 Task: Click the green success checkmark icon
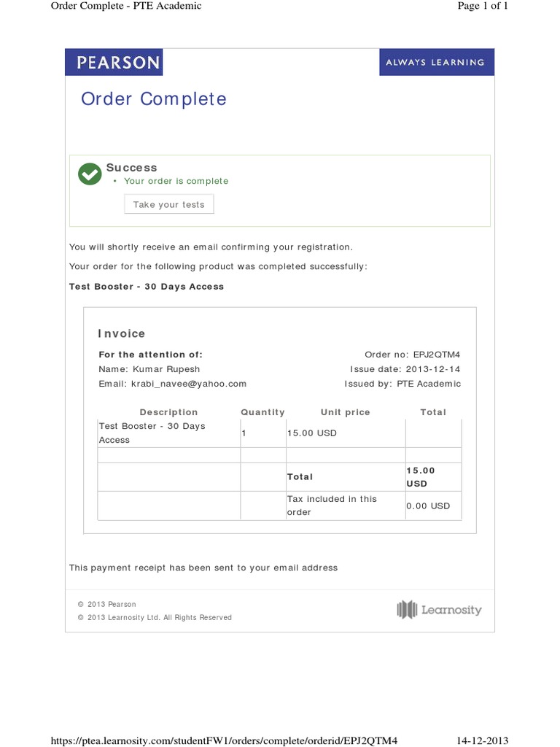click(x=90, y=174)
